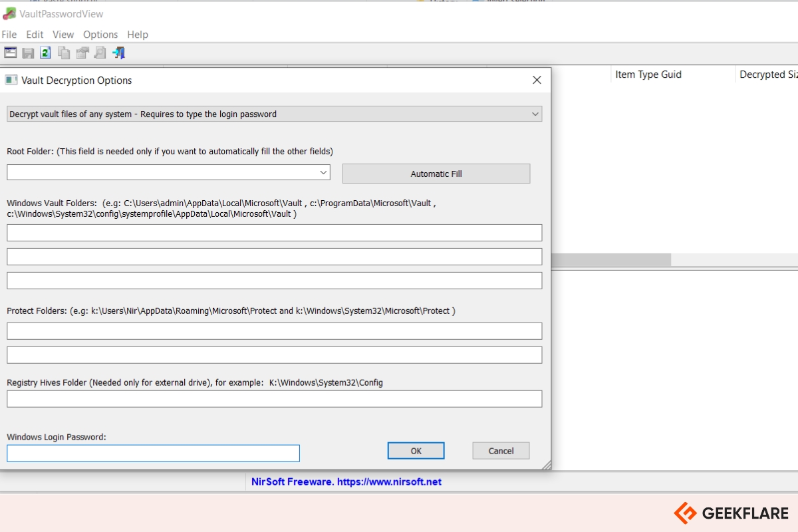The image size is (798, 532).
Task: Click the NirSoft Freeware status bar link
Action: [x=346, y=481]
